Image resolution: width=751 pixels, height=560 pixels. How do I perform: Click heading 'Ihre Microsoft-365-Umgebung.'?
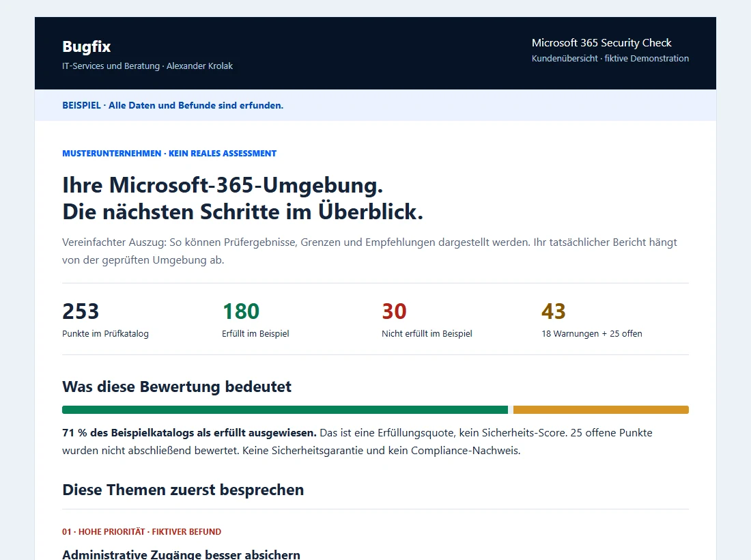pyautogui.click(x=223, y=185)
